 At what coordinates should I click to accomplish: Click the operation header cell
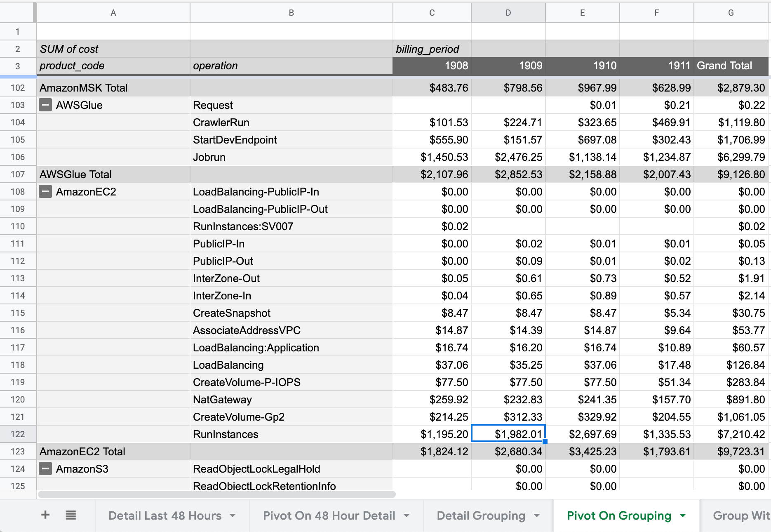(291, 66)
